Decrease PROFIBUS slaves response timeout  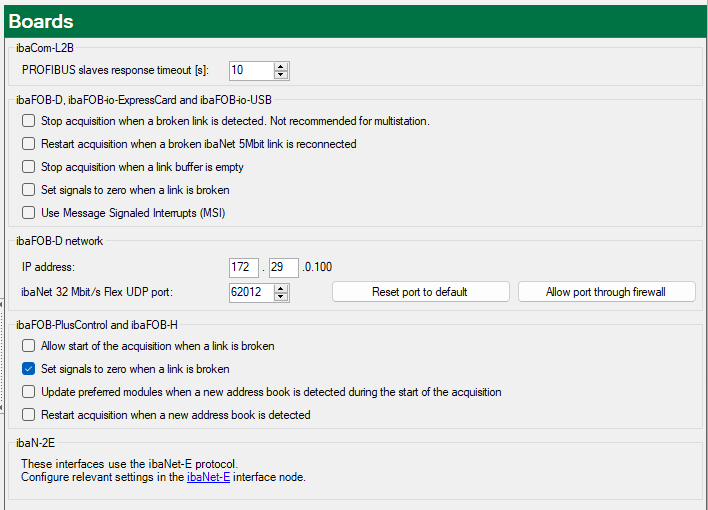pos(281,75)
